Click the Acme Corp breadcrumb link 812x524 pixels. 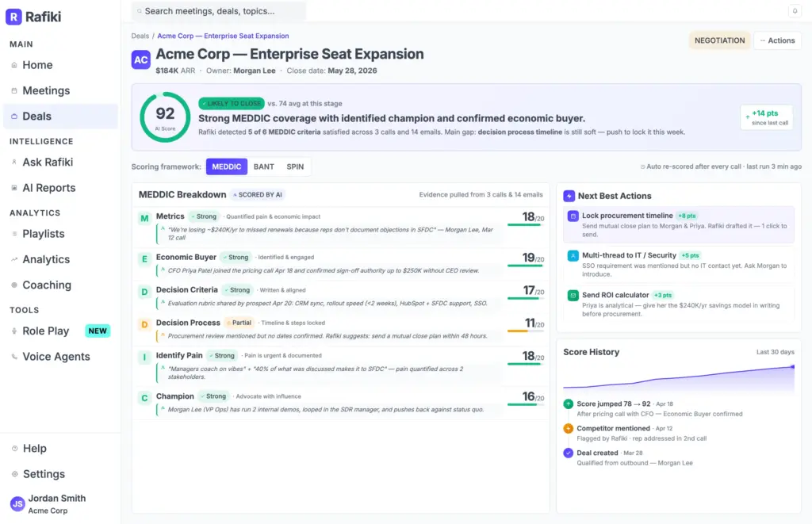pyautogui.click(x=223, y=36)
